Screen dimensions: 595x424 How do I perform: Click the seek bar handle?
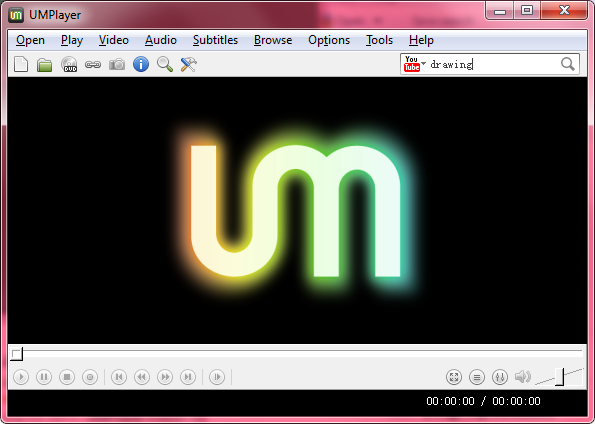[x=16, y=354]
